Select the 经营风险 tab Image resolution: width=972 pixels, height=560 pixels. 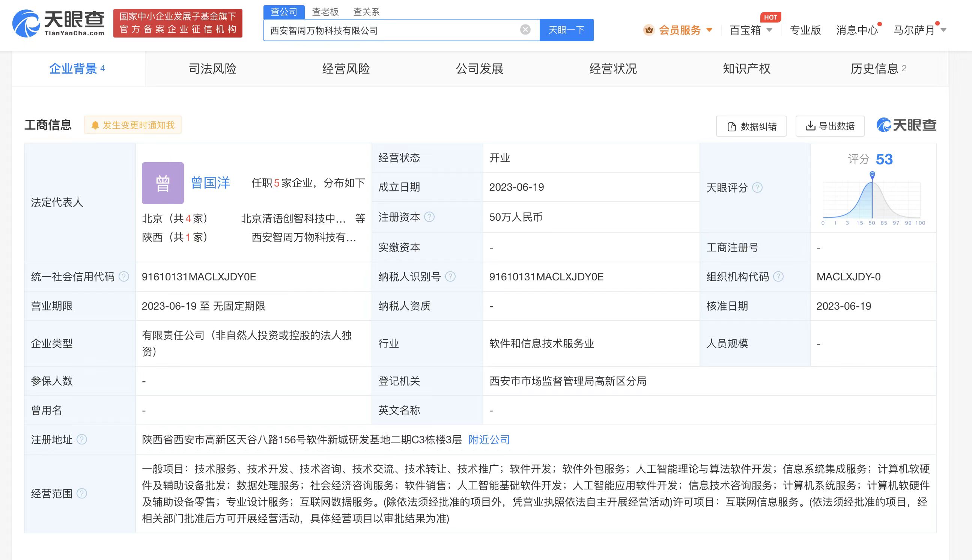coord(346,68)
